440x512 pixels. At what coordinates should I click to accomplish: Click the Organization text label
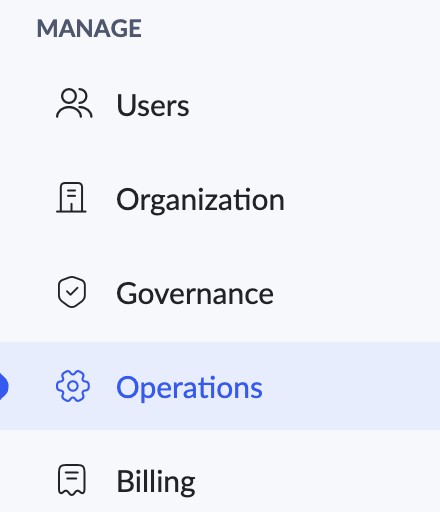[x=200, y=200]
